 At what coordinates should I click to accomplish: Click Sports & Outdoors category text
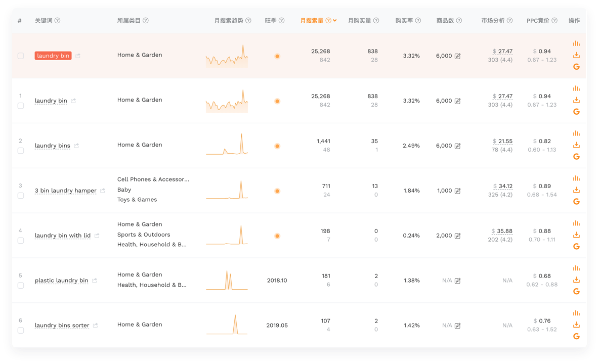[144, 234]
